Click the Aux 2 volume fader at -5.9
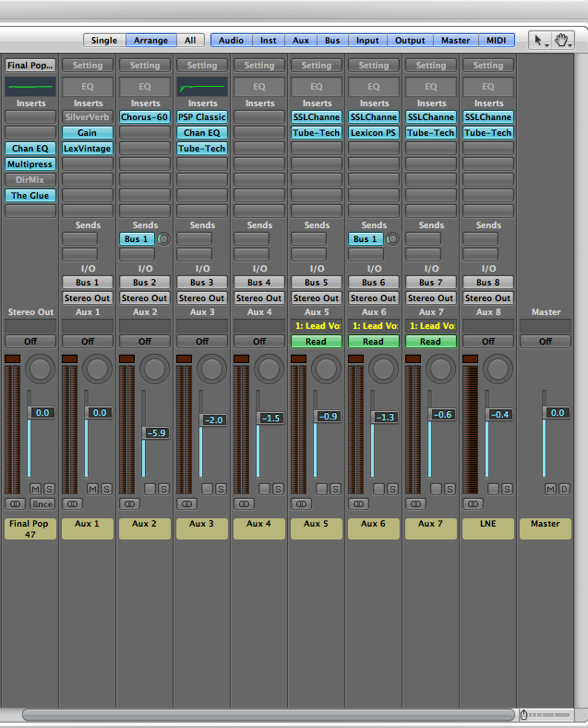This screenshot has width=588, height=728. point(157,433)
